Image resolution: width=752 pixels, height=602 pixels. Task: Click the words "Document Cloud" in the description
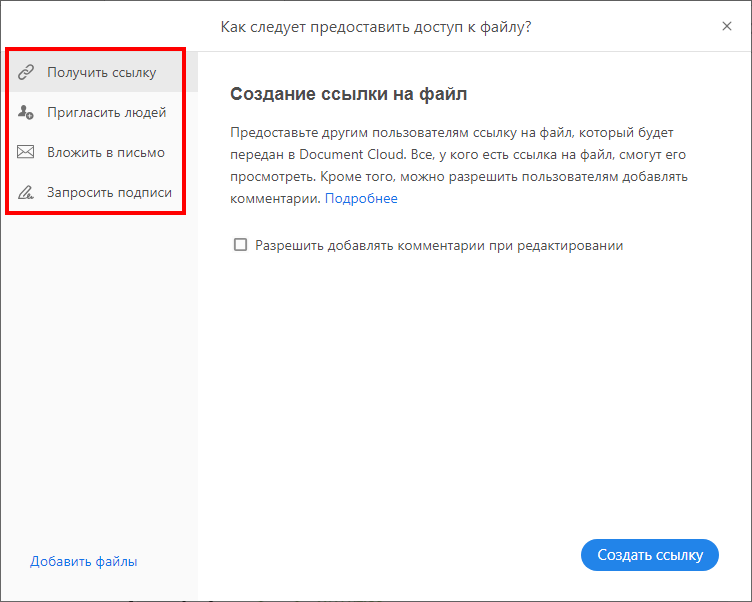[347, 155]
